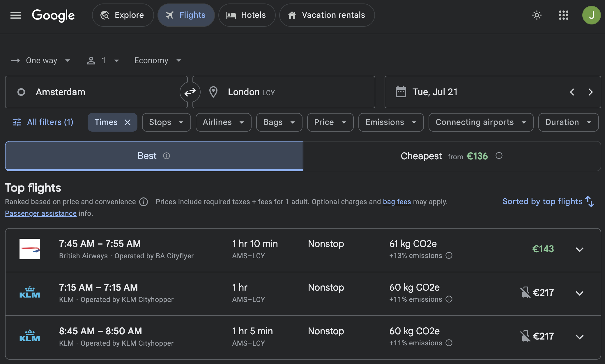Open the bag fees link
The image size is (605, 364).
pos(397,202)
